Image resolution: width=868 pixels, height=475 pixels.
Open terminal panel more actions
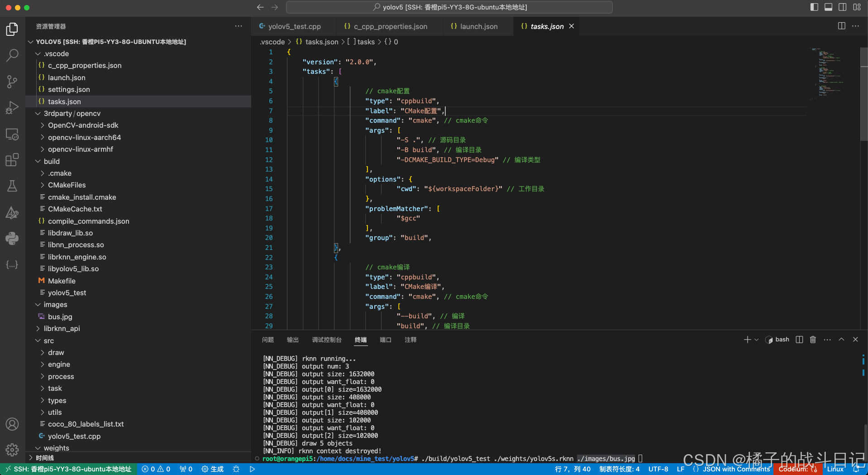(x=827, y=340)
